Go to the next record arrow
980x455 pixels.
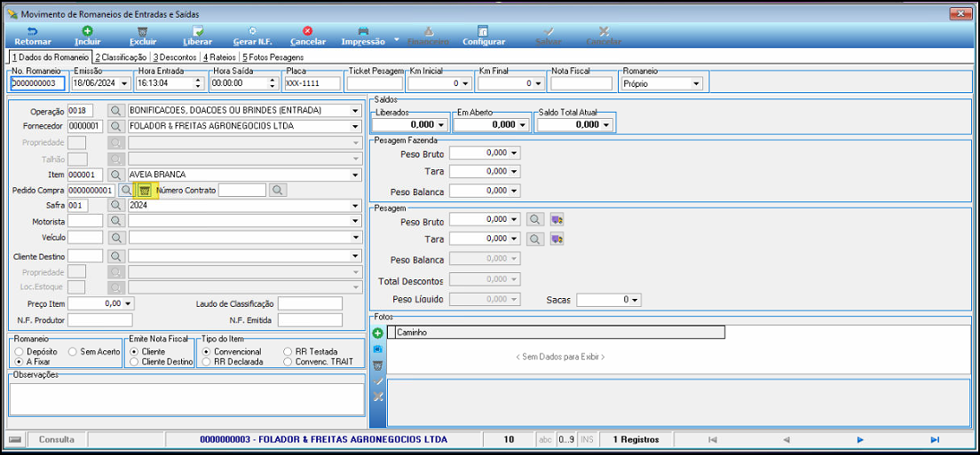(x=861, y=439)
